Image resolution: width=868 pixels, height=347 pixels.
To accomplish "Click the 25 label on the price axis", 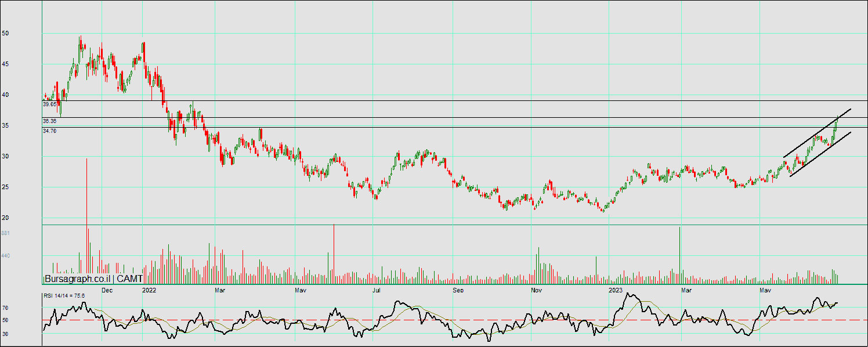I will [5, 187].
